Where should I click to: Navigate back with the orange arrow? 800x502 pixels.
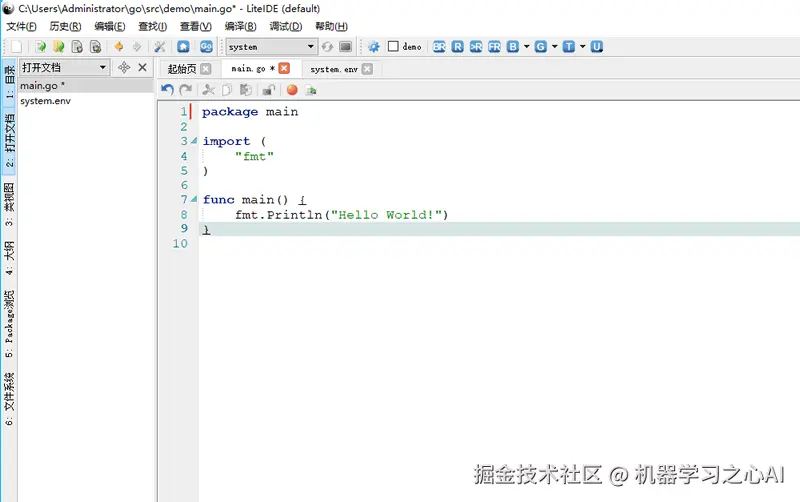pyautogui.click(x=119, y=47)
